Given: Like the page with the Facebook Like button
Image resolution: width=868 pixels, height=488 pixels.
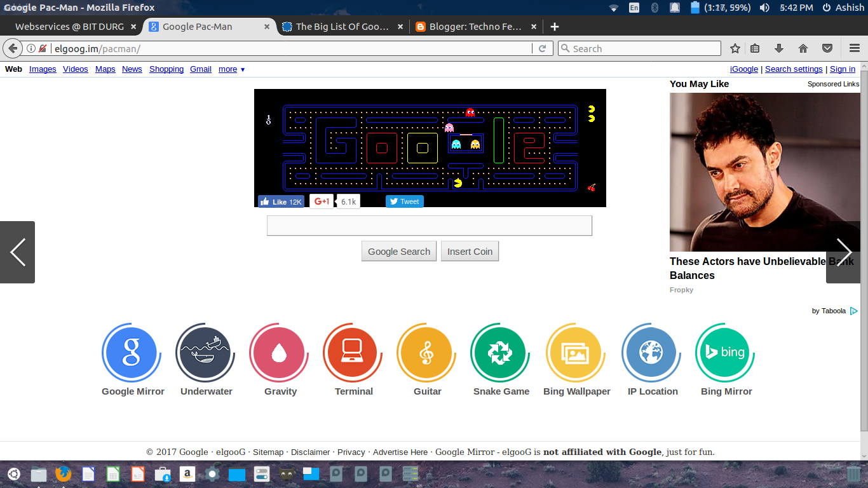Looking at the screenshot, I should point(281,201).
